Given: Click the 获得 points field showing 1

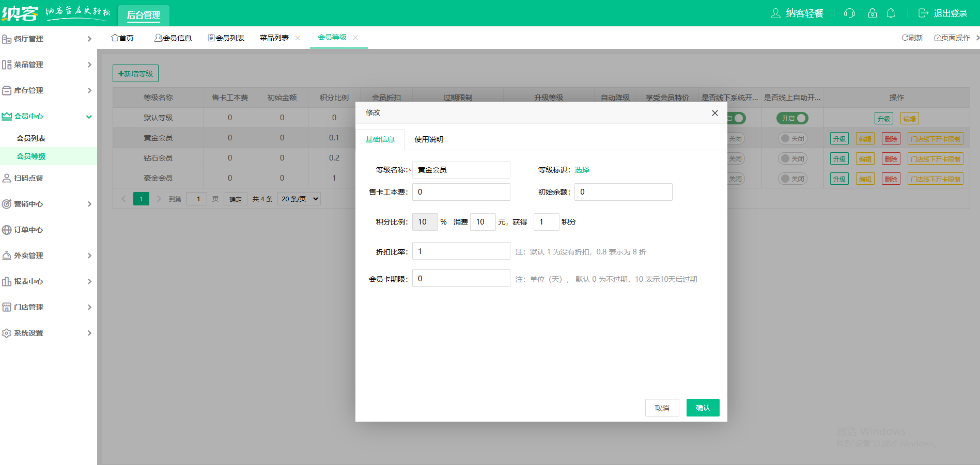Looking at the screenshot, I should tap(546, 222).
